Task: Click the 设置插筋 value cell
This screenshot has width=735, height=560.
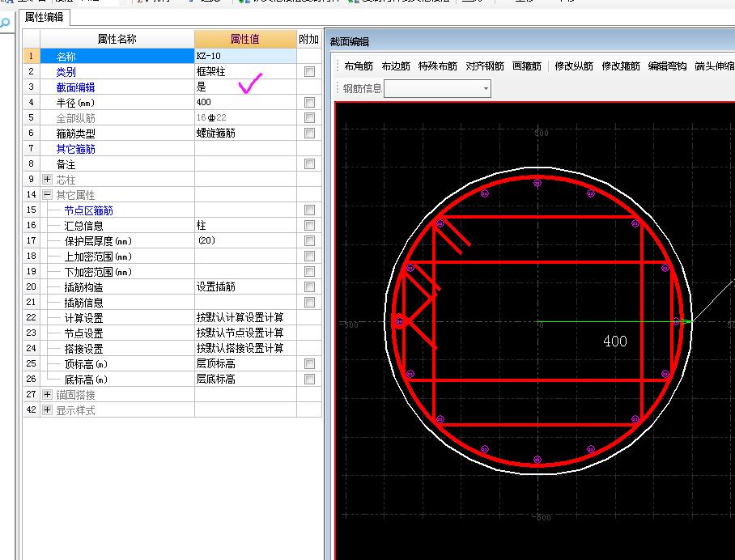Action: pos(245,286)
